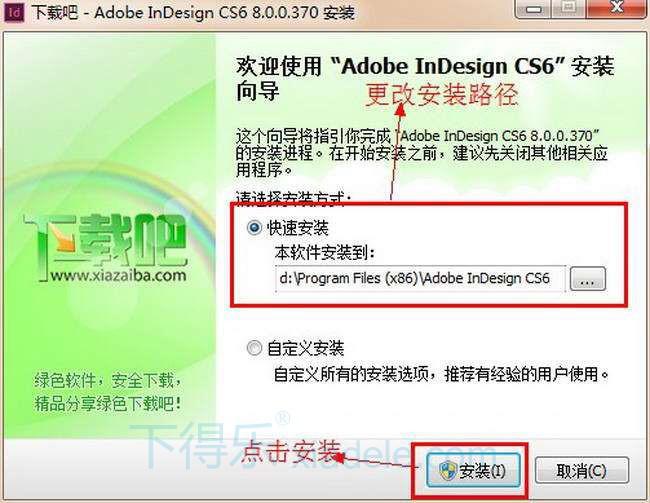Click the red 点击安装 annotation text
Image resolution: width=650 pixels, height=503 pixels.
291,451
